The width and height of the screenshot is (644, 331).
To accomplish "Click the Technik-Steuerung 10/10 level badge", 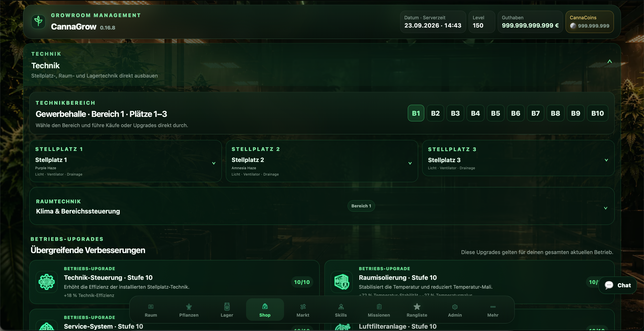I will (x=302, y=282).
